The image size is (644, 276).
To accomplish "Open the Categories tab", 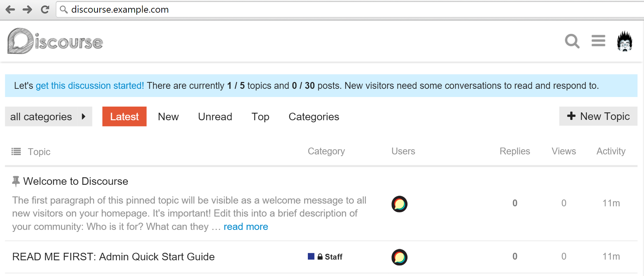I will pos(314,116).
